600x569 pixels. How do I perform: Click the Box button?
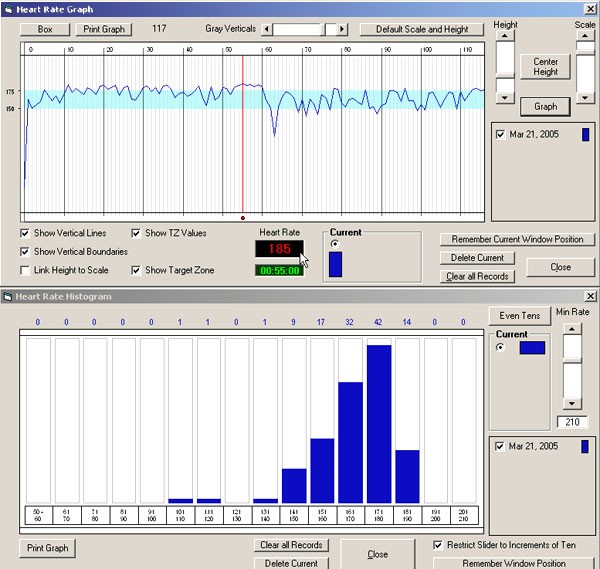pyautogui.click(x=45, y=29)
